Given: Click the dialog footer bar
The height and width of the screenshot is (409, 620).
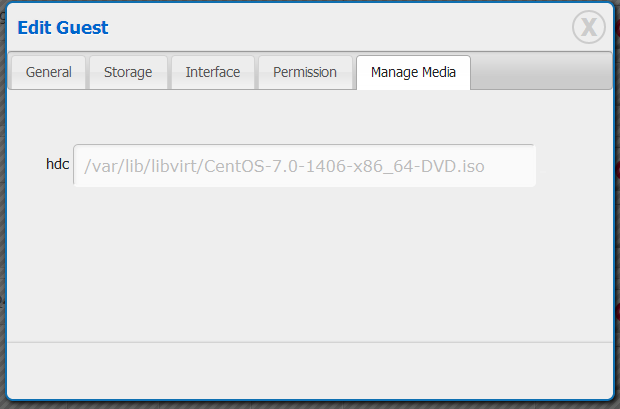Looking at the screenshot, I should [x=310, y=370].
